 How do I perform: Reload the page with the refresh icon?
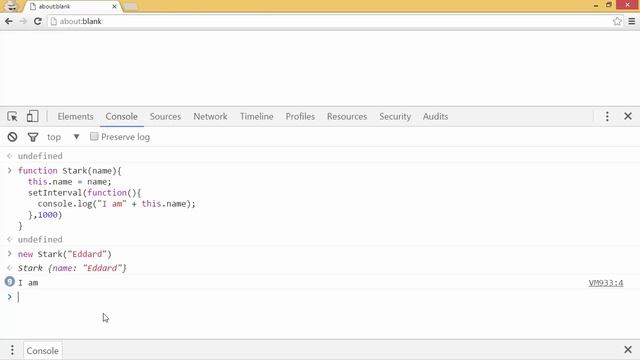click(38, 21)
